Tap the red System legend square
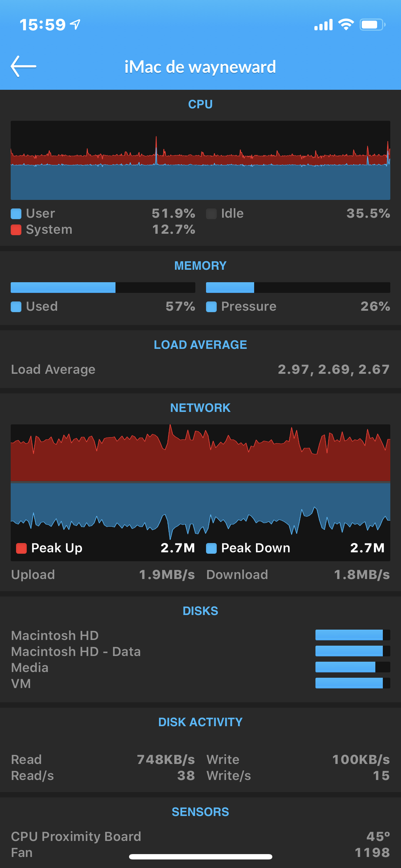Screen dimensions: 401x868 coord(16,230)
